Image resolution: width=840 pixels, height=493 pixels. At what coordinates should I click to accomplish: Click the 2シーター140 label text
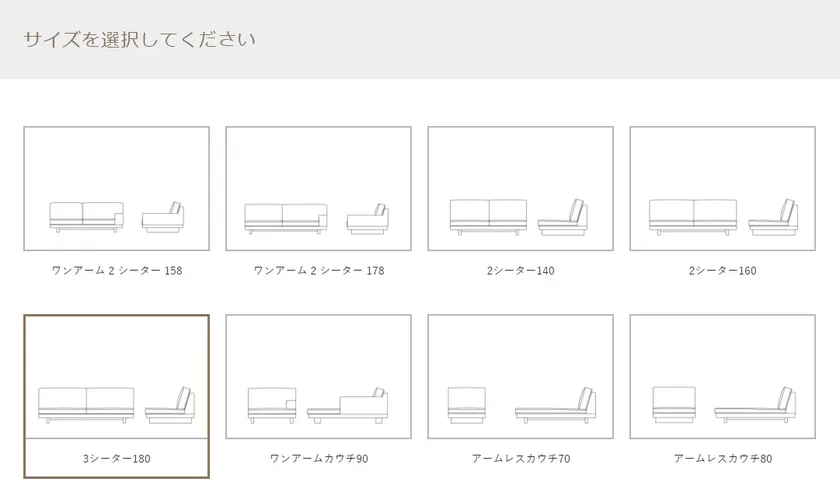[x=520, y=271]
